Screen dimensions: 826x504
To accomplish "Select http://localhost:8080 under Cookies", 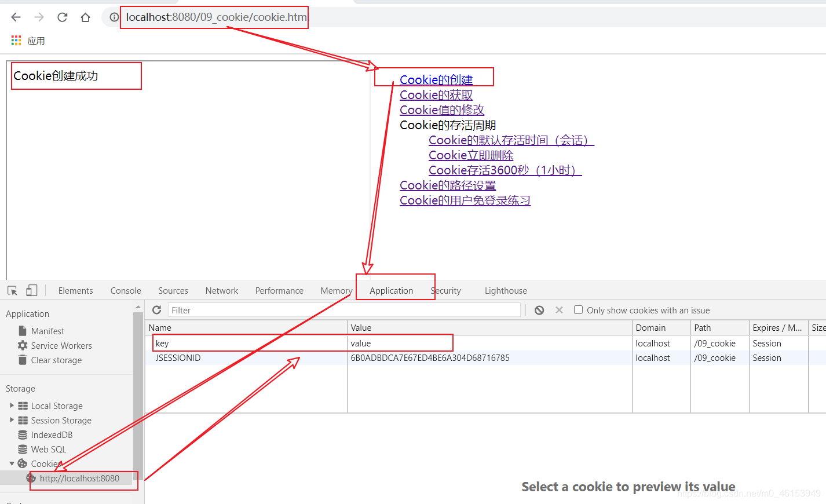I will click(x=79, y=478).
